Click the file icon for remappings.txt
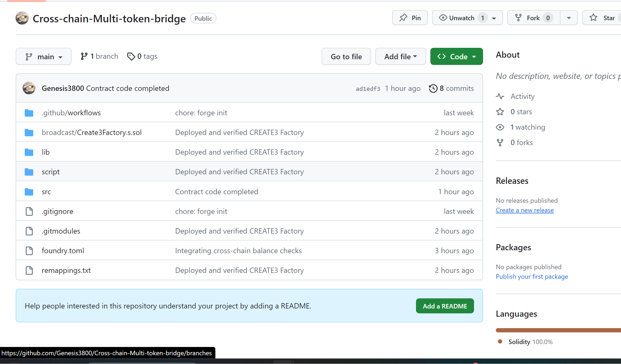Viewport: 621px width, 364px height. tap(29, 270)
